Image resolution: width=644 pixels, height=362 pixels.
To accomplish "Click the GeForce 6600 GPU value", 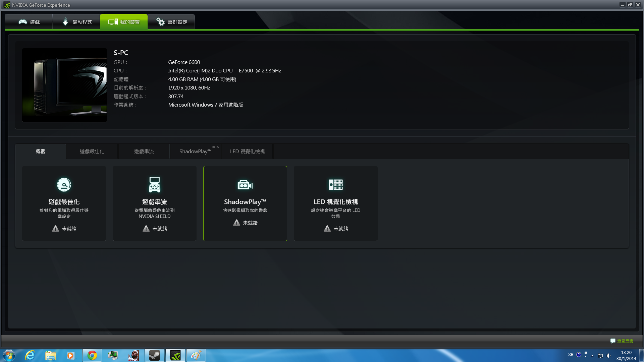I will coord(184,62).
